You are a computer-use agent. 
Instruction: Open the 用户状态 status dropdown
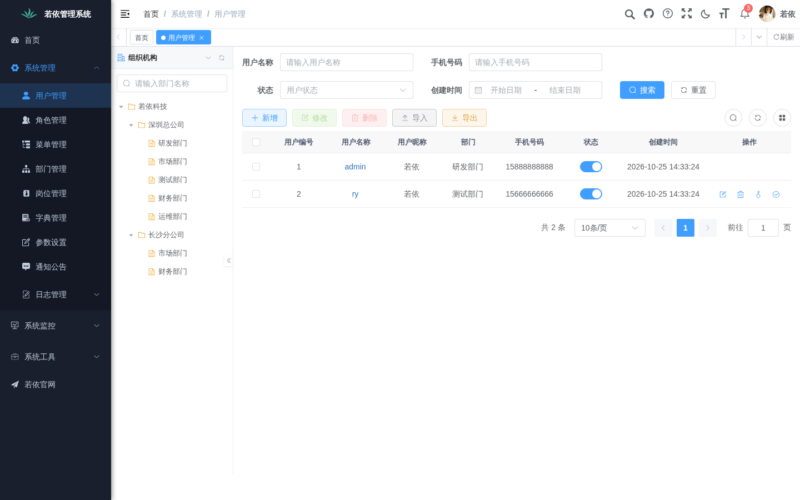[346, 90]
